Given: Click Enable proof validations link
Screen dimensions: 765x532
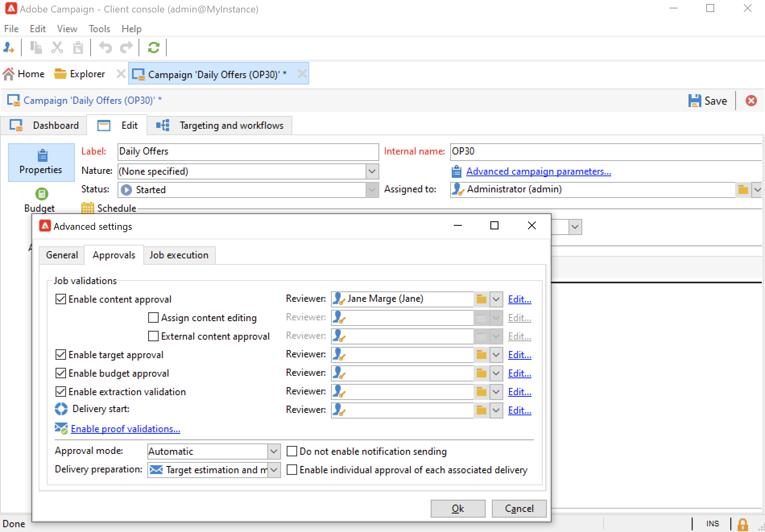Looking at the screenshot, I should tap(126, 429).
